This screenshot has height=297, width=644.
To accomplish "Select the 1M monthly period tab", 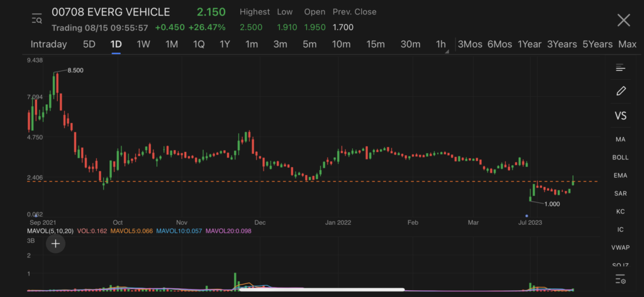I will tap(172, 45).
